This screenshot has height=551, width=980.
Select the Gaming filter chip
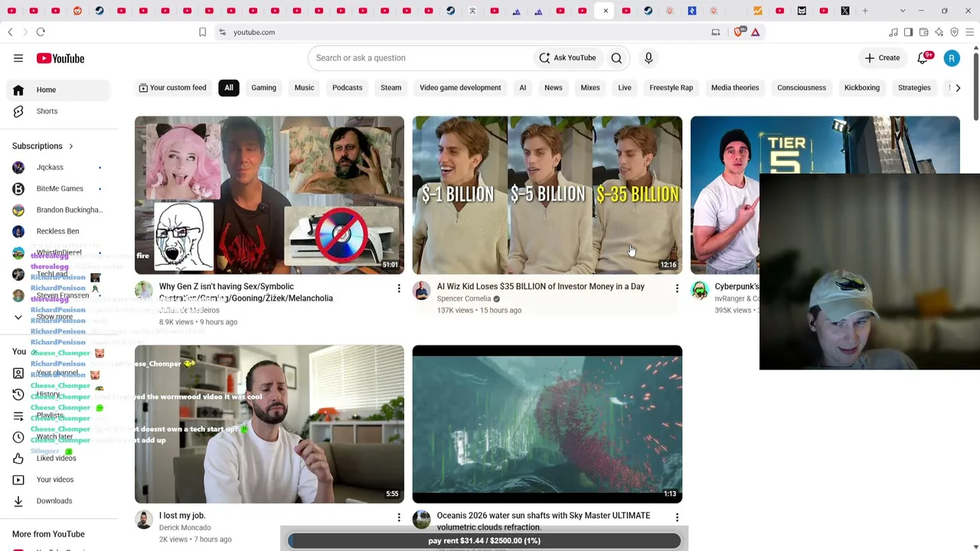(x=263, y=88)
